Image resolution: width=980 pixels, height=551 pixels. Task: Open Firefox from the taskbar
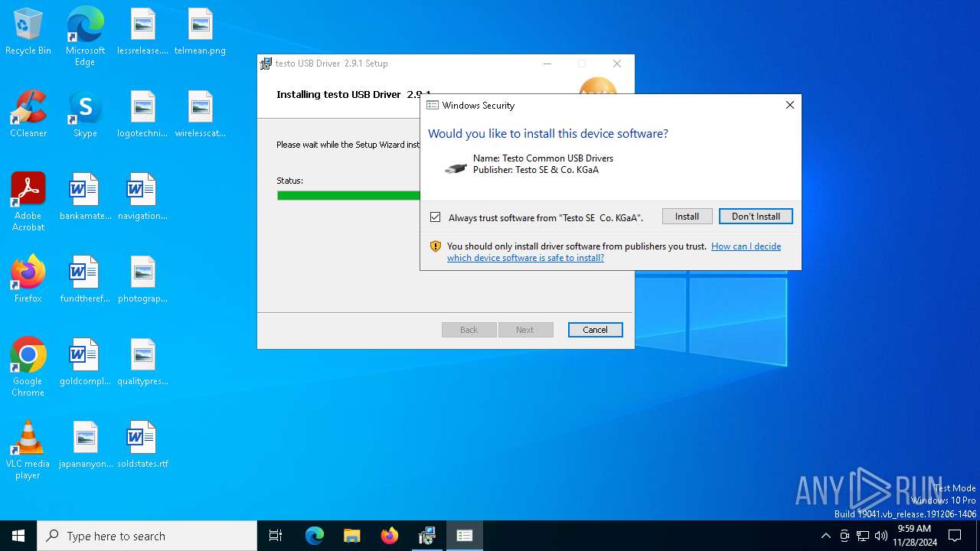click(390, 536)
